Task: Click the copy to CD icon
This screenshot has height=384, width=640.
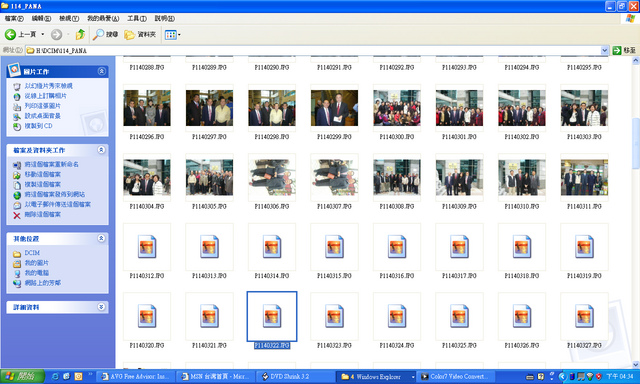Action: [17, 127]
